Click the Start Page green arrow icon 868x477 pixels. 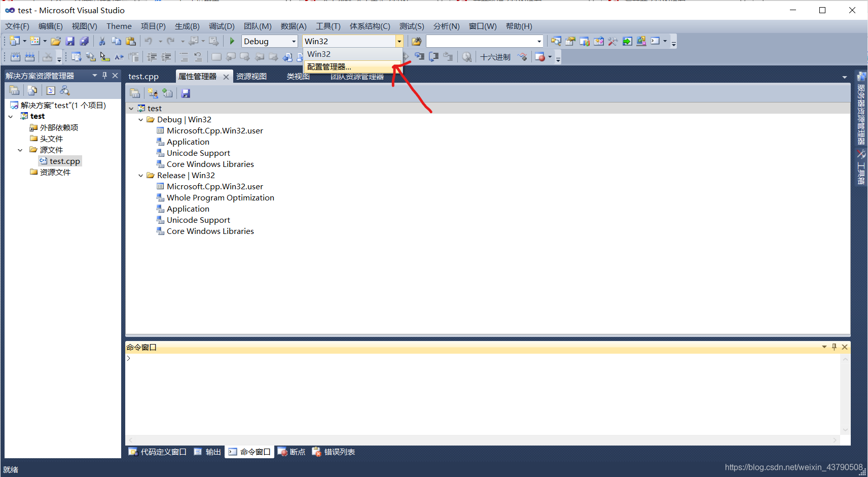click(x=627, y=42)
